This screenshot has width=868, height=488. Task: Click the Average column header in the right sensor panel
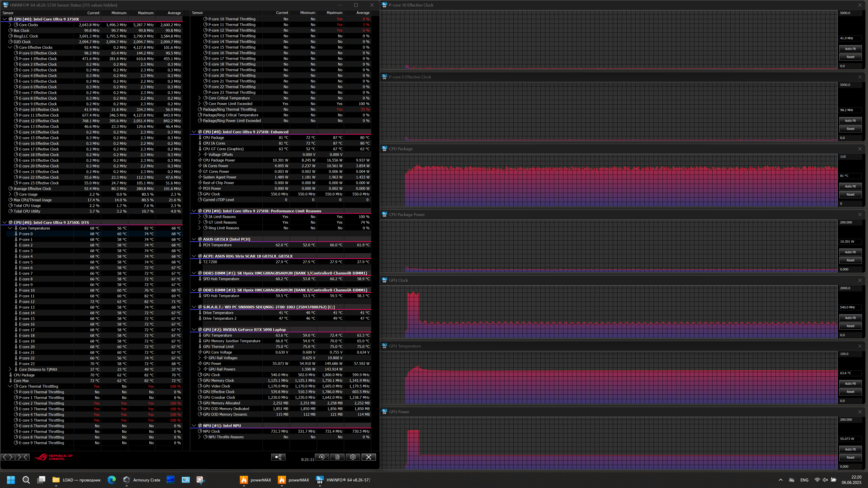[363, 13]
